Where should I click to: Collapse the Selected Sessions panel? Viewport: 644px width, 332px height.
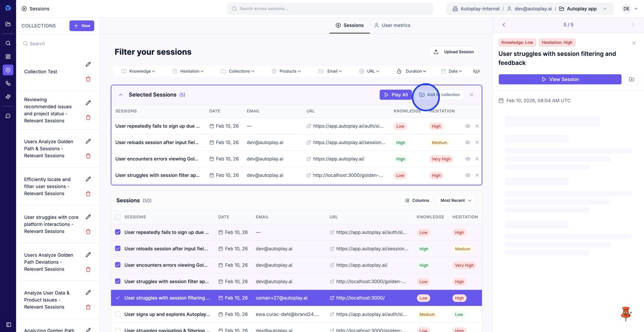tap(121, 95)
